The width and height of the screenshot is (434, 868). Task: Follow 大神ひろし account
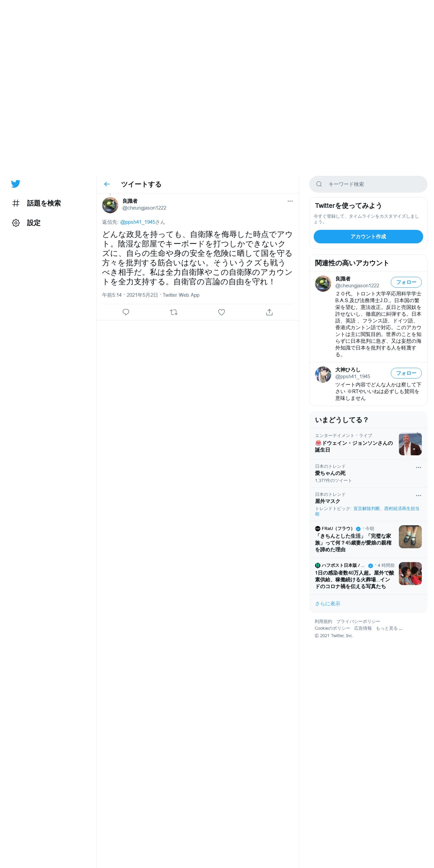pos(406,373)
